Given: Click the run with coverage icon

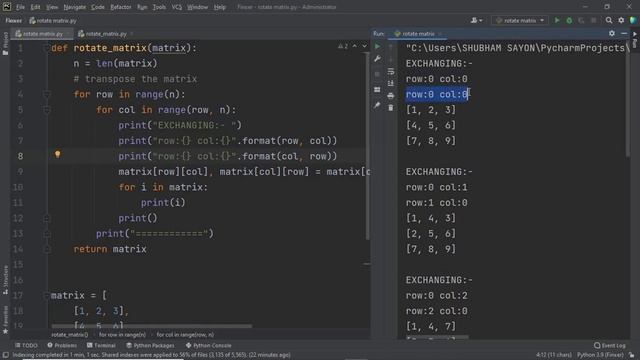Looking at the screenshot, I should click(x=581, y=20).
